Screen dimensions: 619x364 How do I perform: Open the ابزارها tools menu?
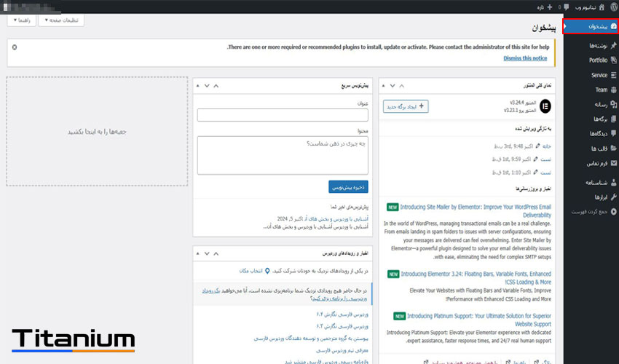point(601,197)
